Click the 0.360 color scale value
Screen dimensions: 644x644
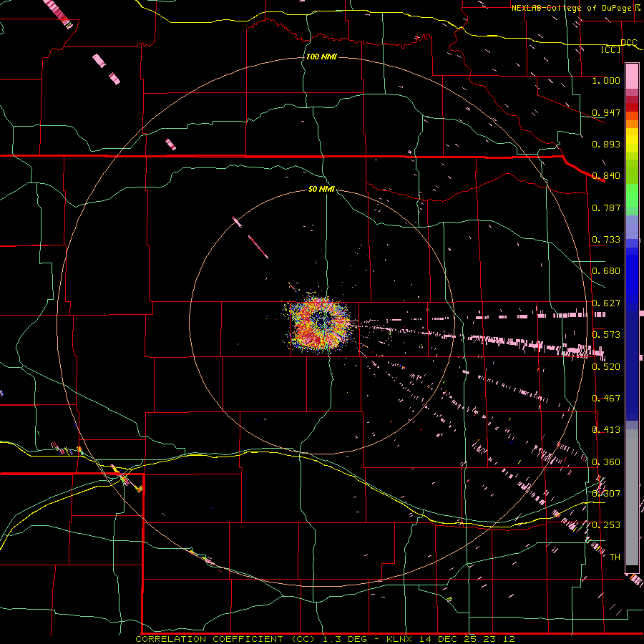click(606, 462)
